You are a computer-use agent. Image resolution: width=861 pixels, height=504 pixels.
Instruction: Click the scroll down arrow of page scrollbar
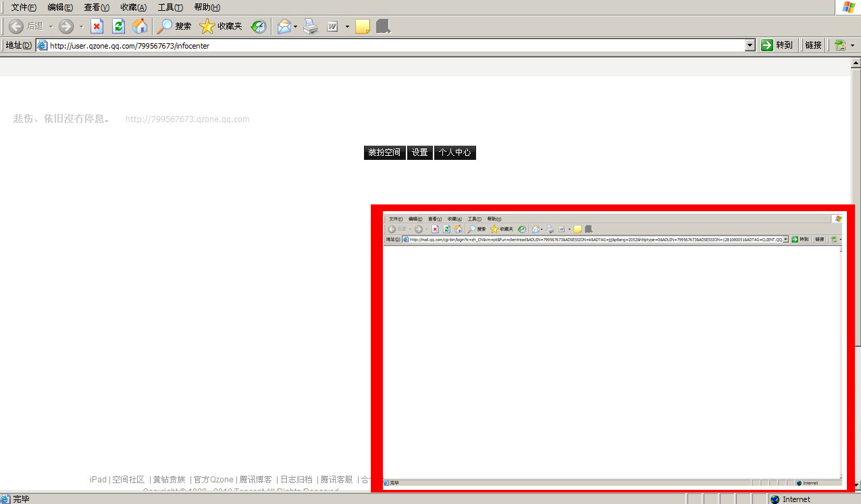click(856, 486)
